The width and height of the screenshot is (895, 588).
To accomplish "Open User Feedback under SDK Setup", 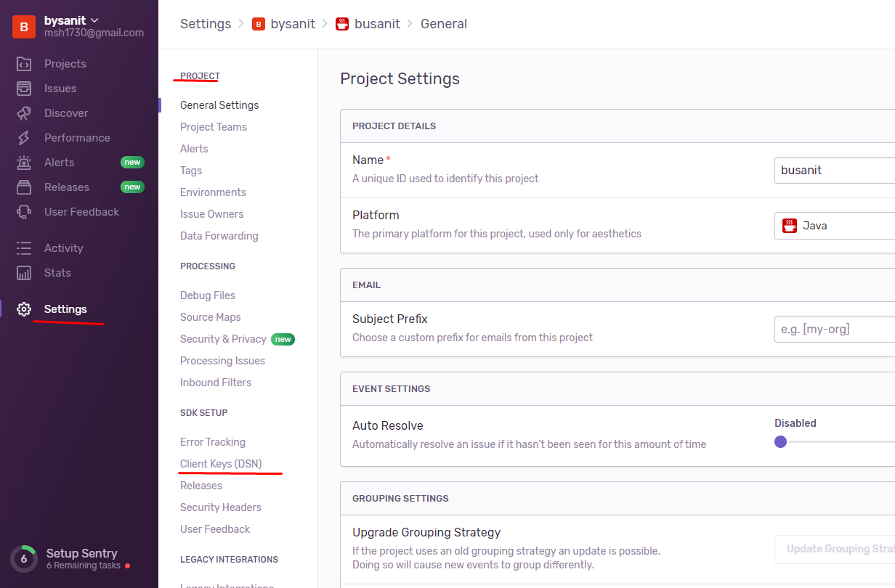I will click(x=215, y=529).
